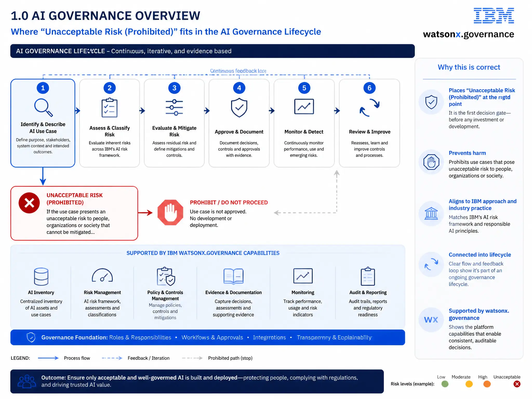
Task: Click the AI GOVERNANCE LIFECYCLE banner
Action: coord(212,51)
